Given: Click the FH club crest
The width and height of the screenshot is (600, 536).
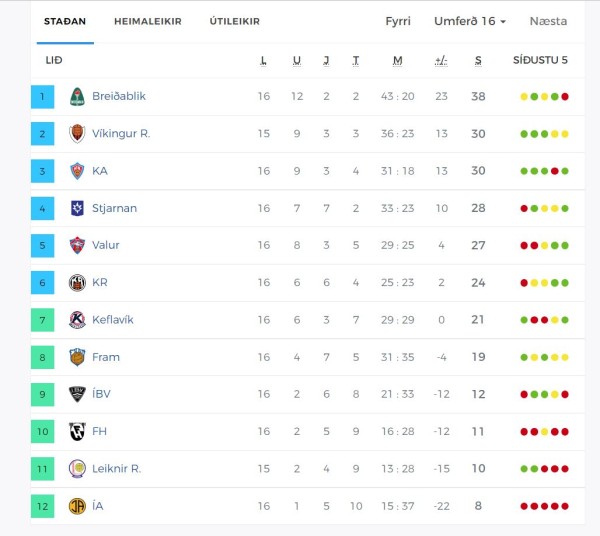Looking at the screenshot, I should click(77, 432).
